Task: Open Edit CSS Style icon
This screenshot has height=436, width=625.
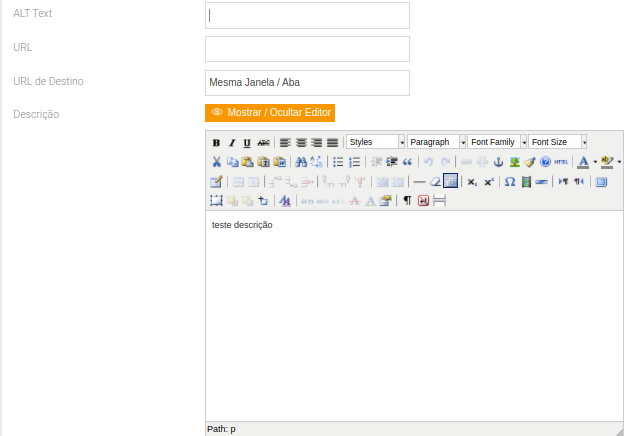Action: click(x=285, y=201)
